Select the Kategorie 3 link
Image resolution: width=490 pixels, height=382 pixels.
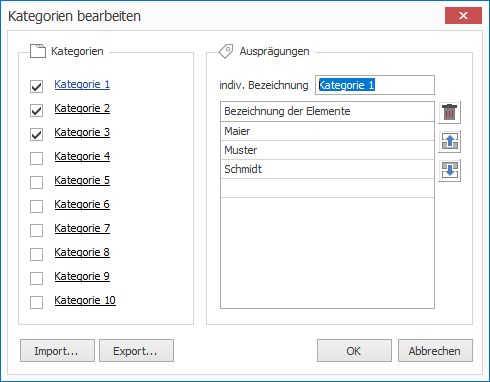pyautogui.click(x=82, y=132)
